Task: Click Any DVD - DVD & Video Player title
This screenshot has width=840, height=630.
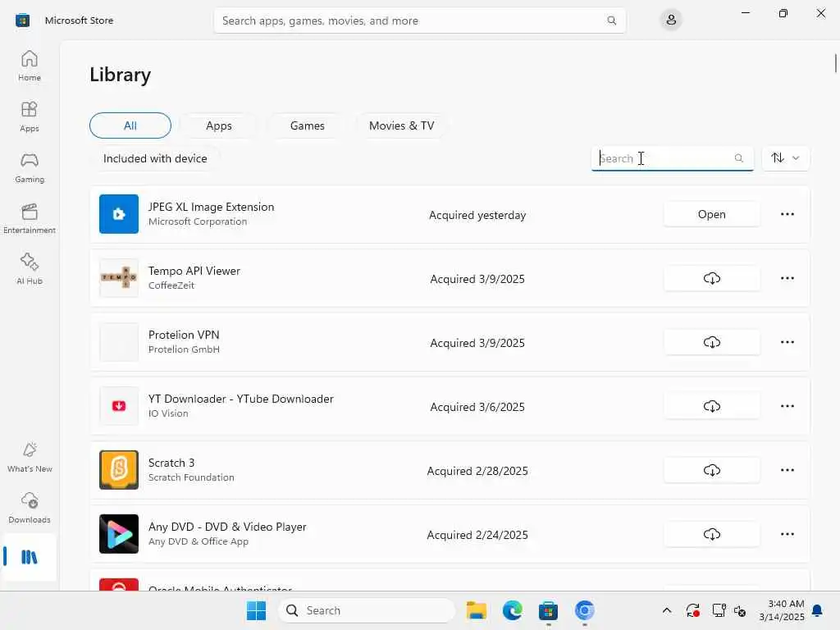Action: click(x=227, y=527)
